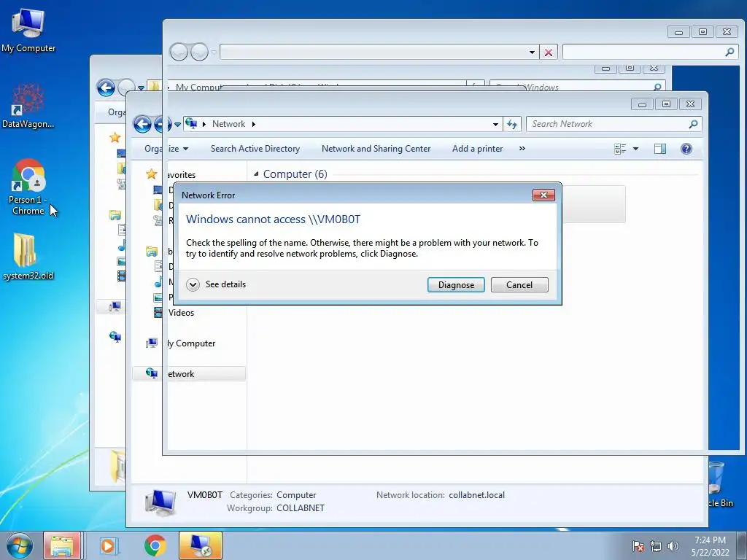Click Show desktop strip beside the clock
This screenshot has width=747, height=560.
click(x=743, y=545)
